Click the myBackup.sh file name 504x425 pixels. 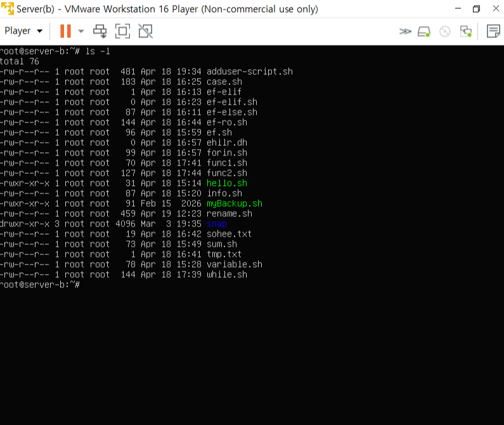point(235,204)
